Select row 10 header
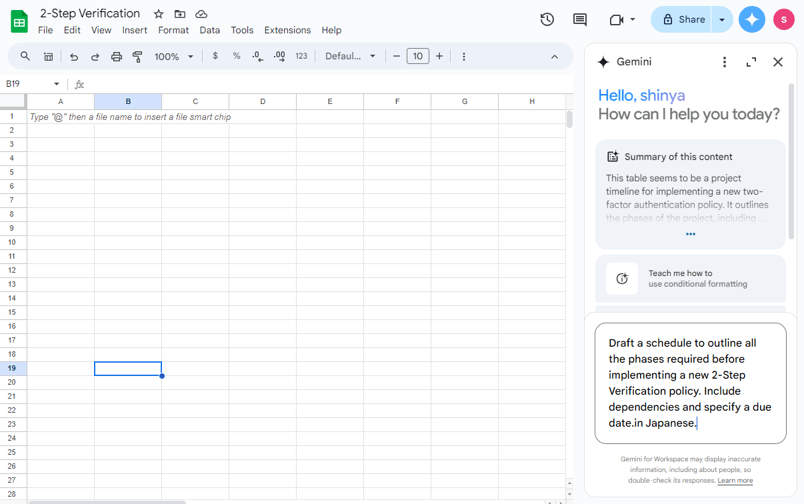 click(12, 242)
